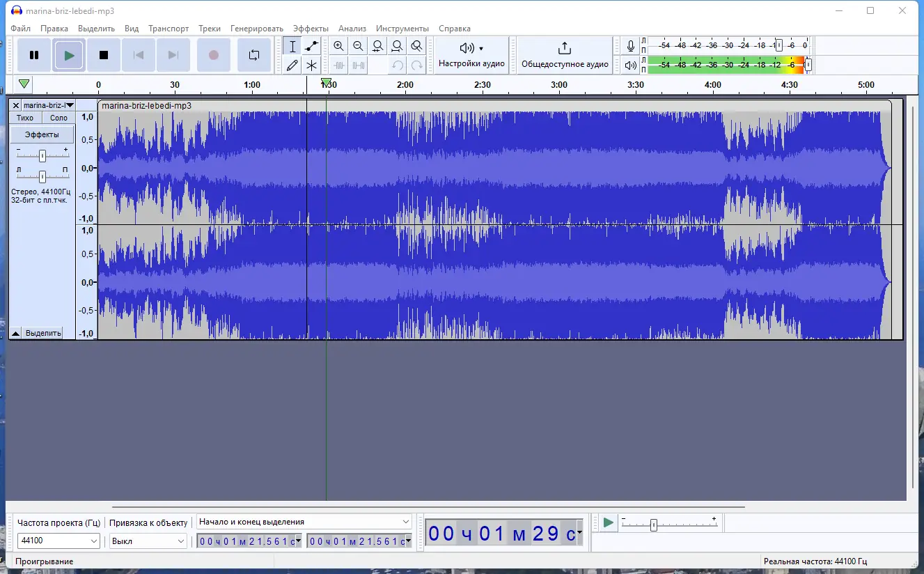
Task: Click the horizontal scrollbar below the tracks
Action: (428, 507)
